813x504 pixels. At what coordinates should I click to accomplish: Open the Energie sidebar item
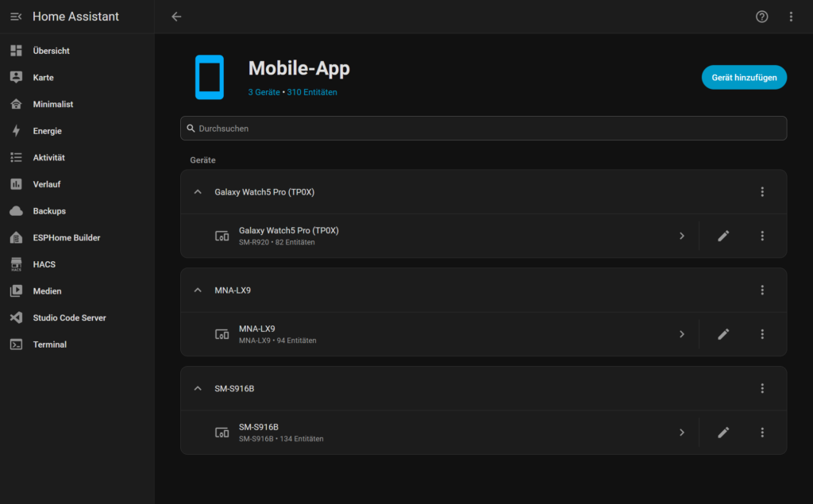77,131
